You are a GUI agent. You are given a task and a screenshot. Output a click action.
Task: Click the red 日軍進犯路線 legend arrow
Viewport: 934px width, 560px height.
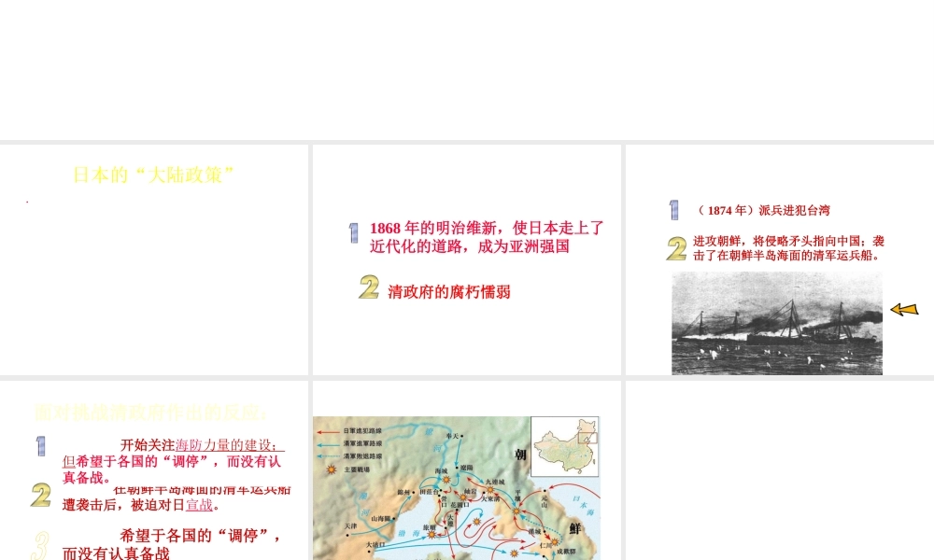pos(328,431)
